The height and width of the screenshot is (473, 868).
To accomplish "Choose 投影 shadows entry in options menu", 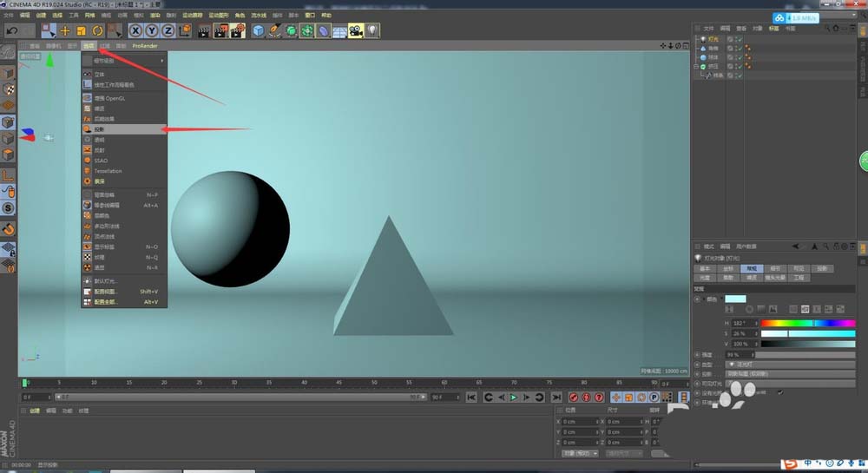I will click(124, 129).
